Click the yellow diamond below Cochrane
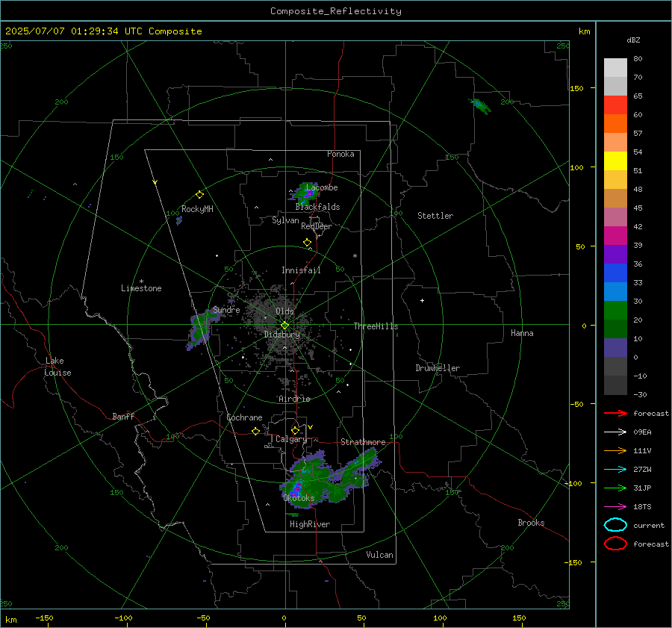Viewport: 672px width, 628px height. point(255,431)
